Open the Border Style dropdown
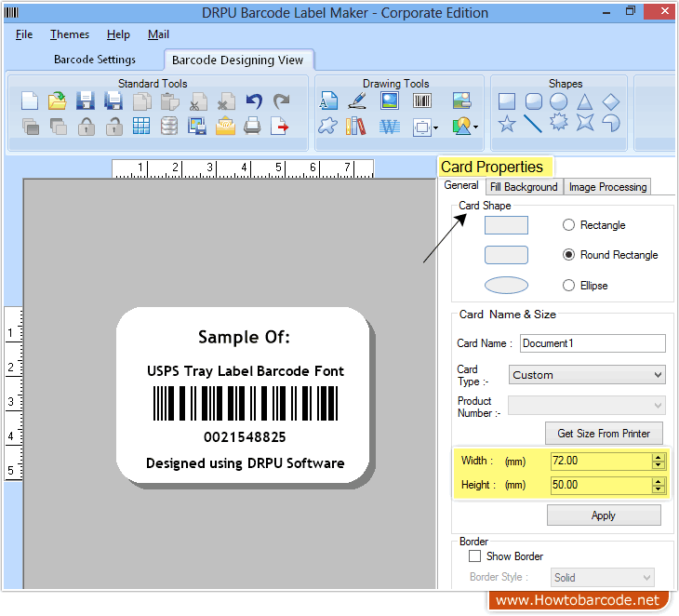Viewport: 679px width, 616px height. point(602,577)
